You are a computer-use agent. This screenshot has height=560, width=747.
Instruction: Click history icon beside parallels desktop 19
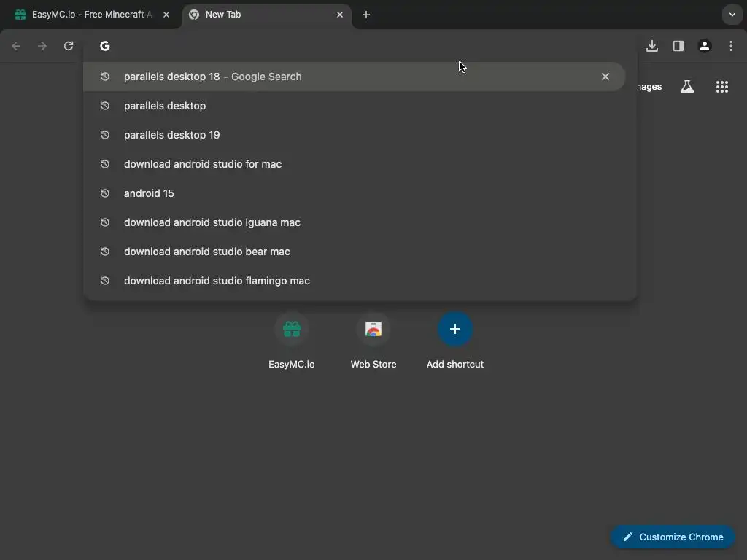pos(105,135)
